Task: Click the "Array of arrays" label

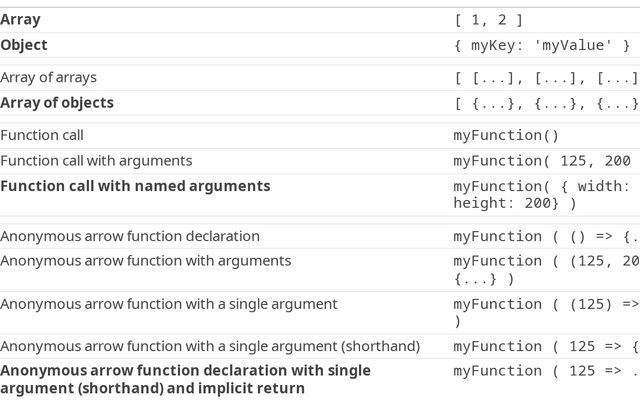Action: pyautogui.click(x=49, y=77)
